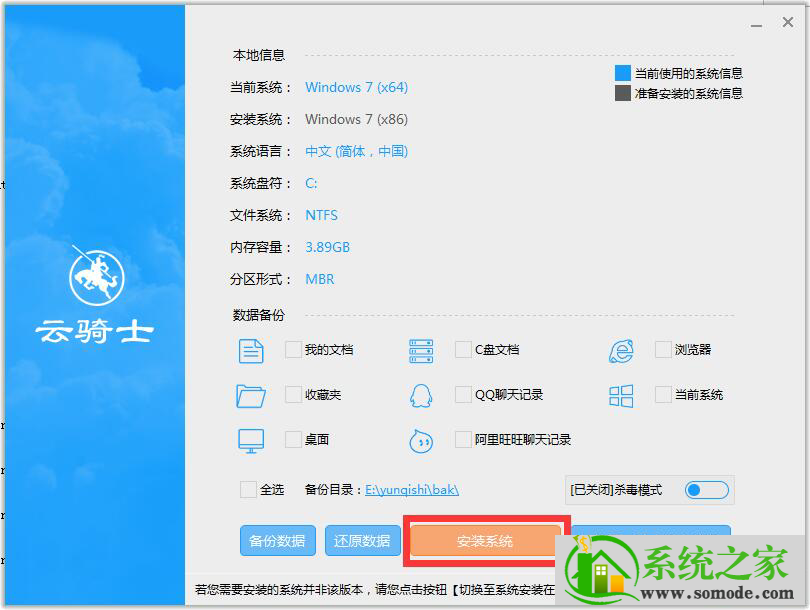This screenshot has height=610, width=810.
Task: Click the 收藏夹 folder icon
Action: (x=251, y=395)
